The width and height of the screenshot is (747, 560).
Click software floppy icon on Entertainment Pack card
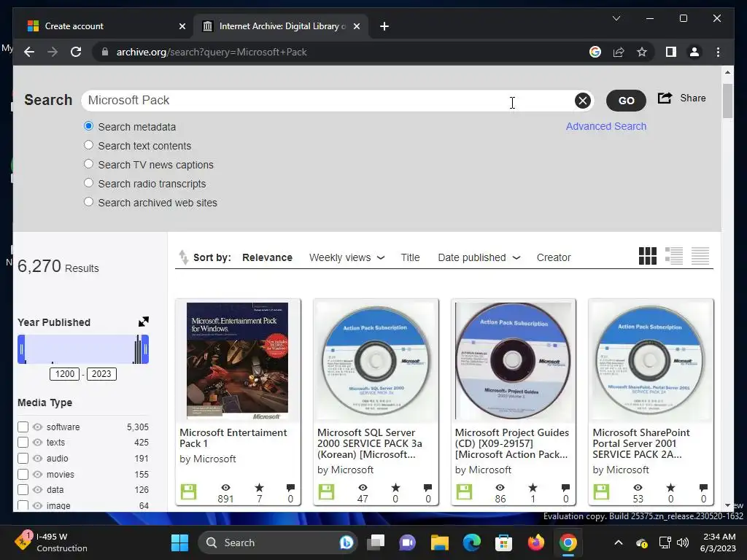pos(189,491)
